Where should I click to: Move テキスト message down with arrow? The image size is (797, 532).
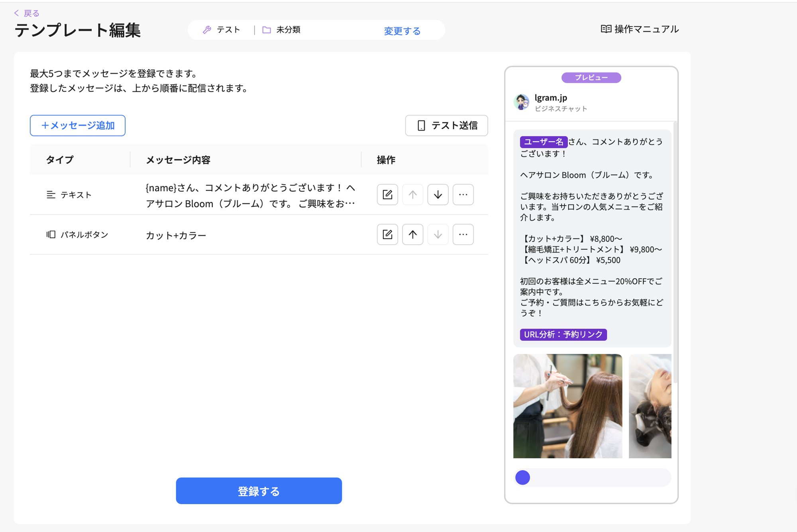point(438,194)
